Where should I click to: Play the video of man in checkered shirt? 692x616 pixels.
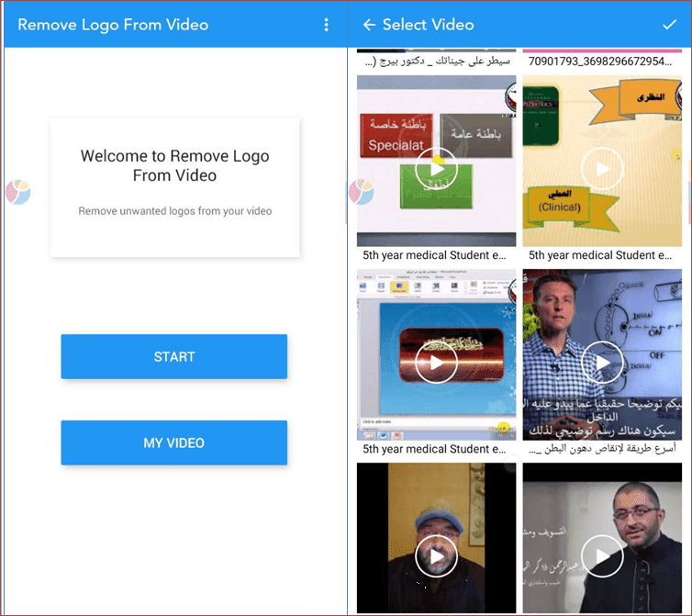(603, 362)
